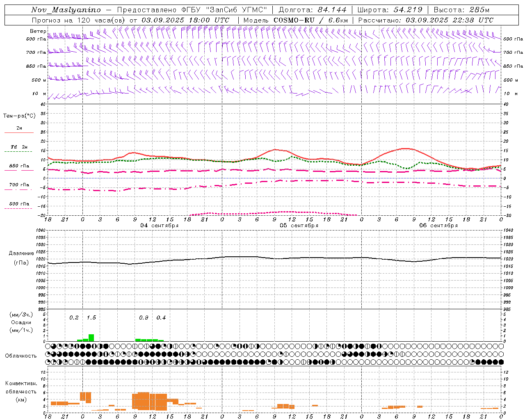
Task: Click the Долгота: 84.144 value
Action: click(x=313, y=10)
